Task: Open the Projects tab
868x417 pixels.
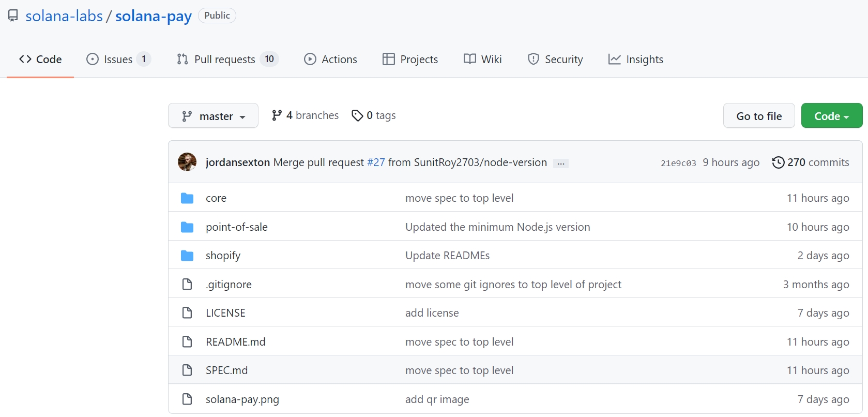Action: pyautogui.click(x=410, y=59)
